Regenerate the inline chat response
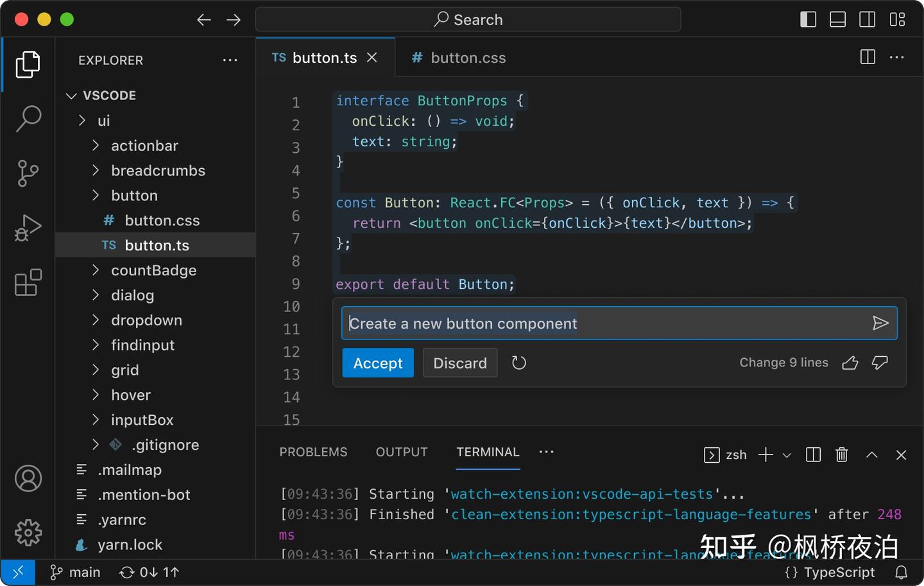Screen dimensions: 924x586 coord(519,363)
